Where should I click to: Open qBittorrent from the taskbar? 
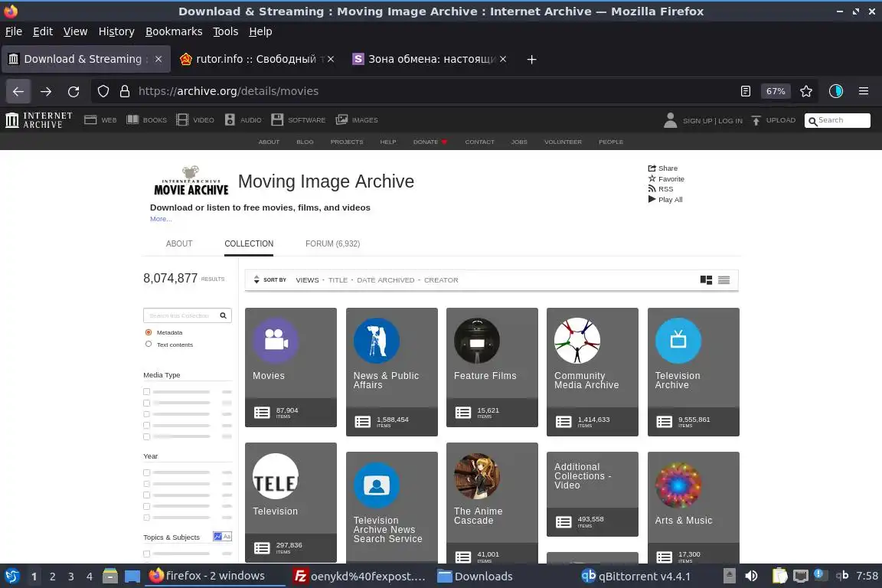(x=635, y=577)
